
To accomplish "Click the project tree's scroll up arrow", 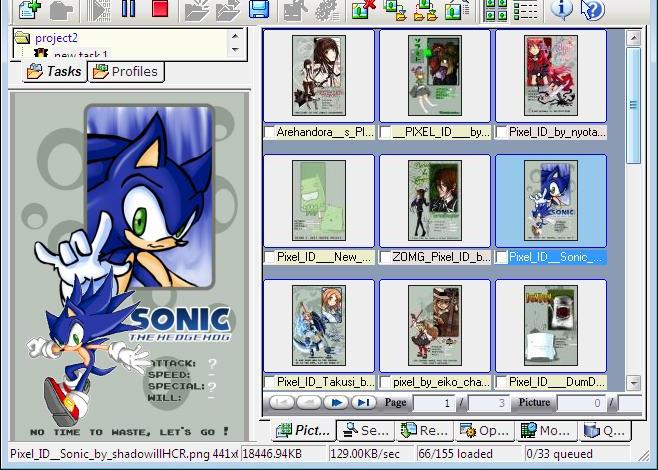I will (235, 36).
